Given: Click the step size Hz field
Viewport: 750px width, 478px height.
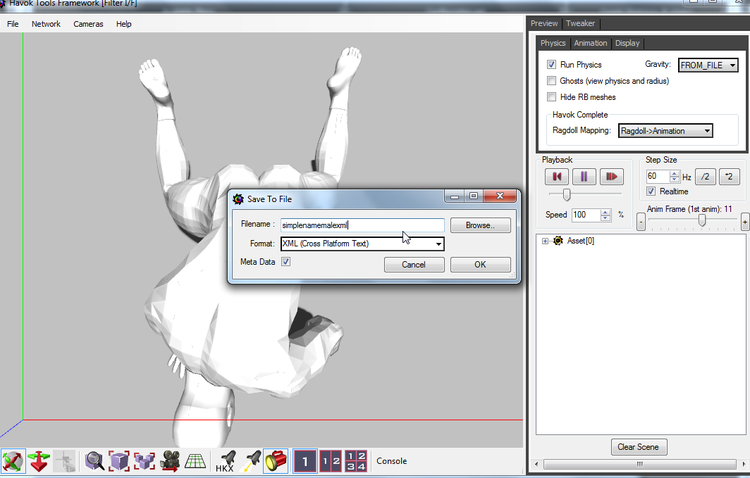Looking at the screenshot, I should 658,177.
